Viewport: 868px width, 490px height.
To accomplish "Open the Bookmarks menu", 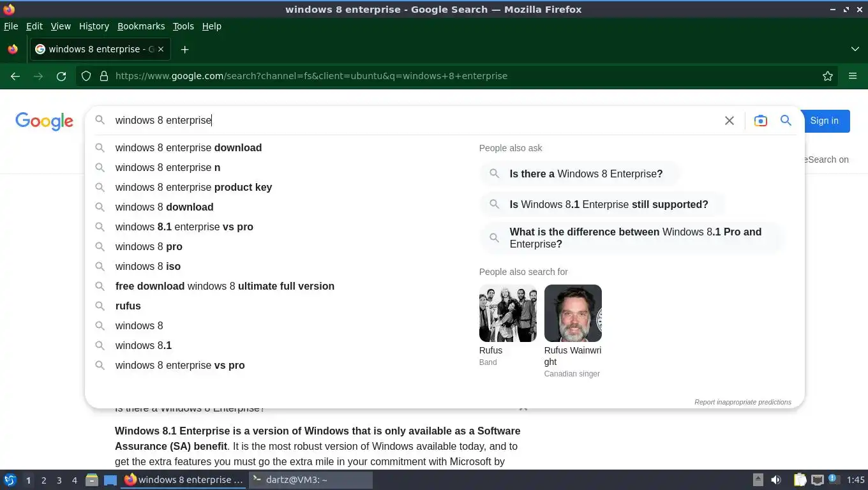I will click(x=141, y=26).
